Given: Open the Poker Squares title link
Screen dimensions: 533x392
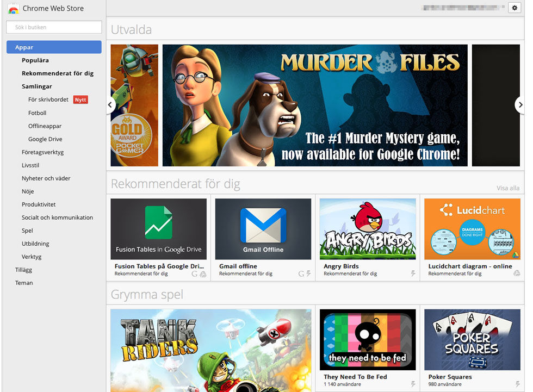Looking at the screenshot, I should pyautogui.click(x=450, y=377).
